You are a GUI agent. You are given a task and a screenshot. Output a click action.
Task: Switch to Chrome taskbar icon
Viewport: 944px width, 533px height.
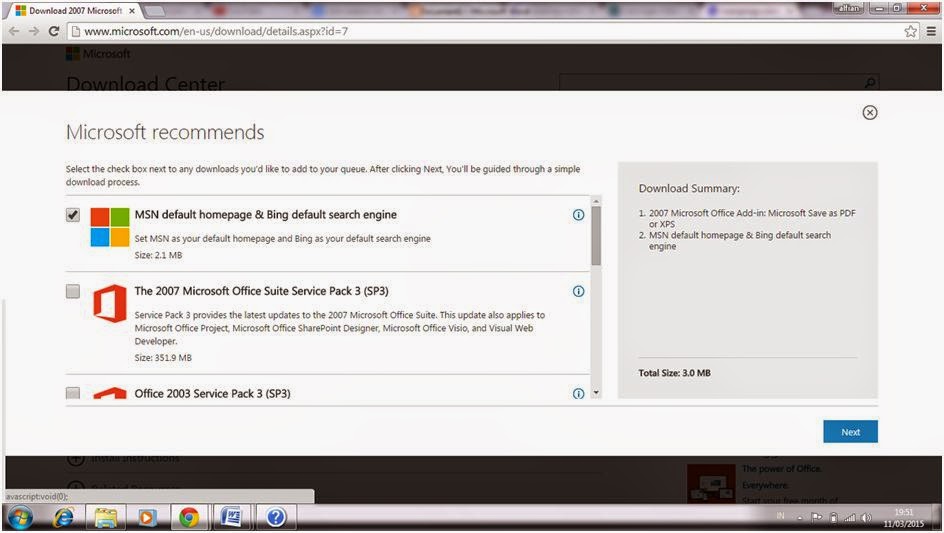pos(188,517)
